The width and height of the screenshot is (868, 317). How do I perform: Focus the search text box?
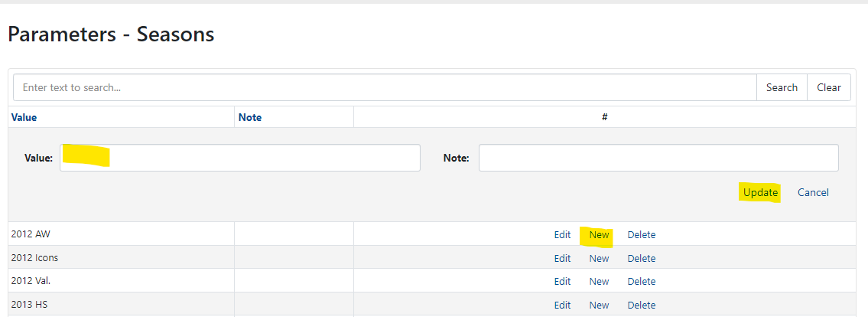[x=382, y=87]
